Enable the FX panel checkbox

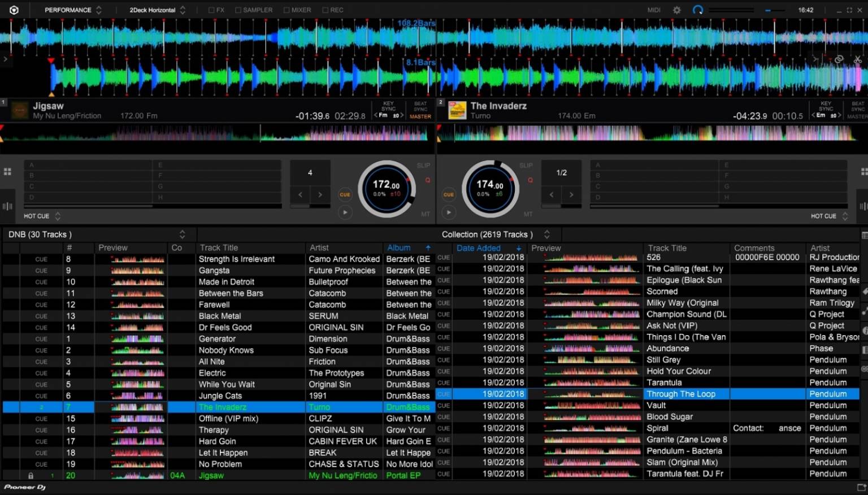[x=211, y=10]
